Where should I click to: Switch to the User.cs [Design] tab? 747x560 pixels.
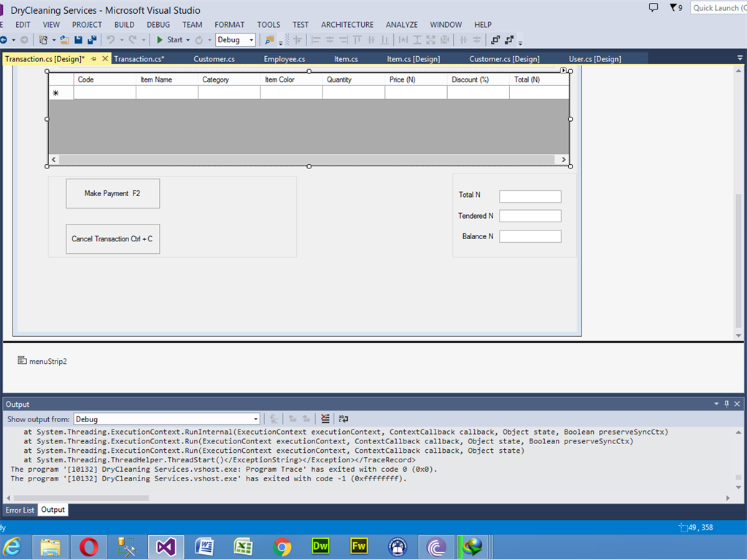(595, 59)
